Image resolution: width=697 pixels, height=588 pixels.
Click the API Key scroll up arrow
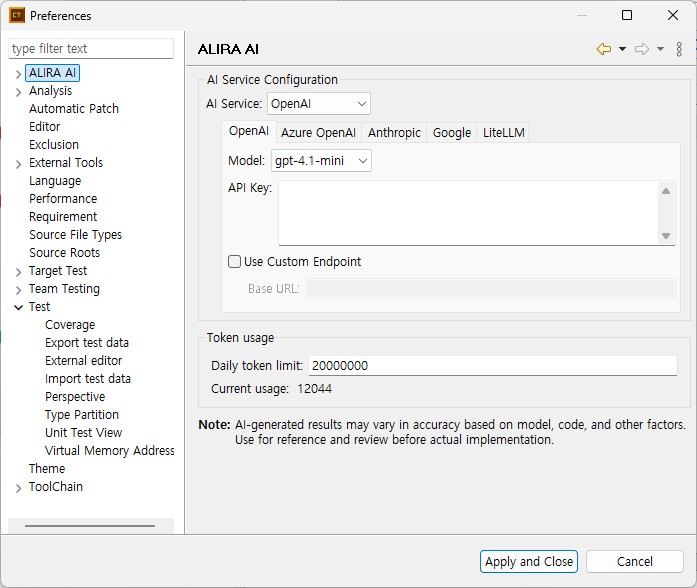click(665, 191)
